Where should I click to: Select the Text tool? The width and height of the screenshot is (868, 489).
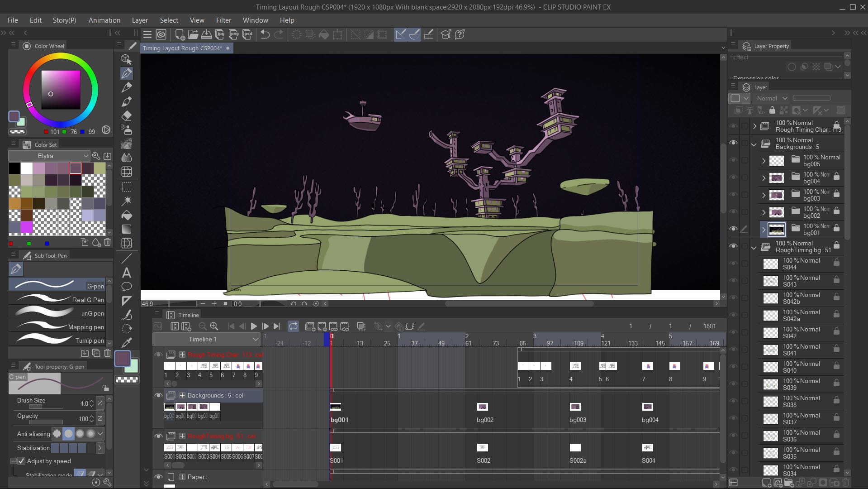pyautogui.click(x=127, y=273)
